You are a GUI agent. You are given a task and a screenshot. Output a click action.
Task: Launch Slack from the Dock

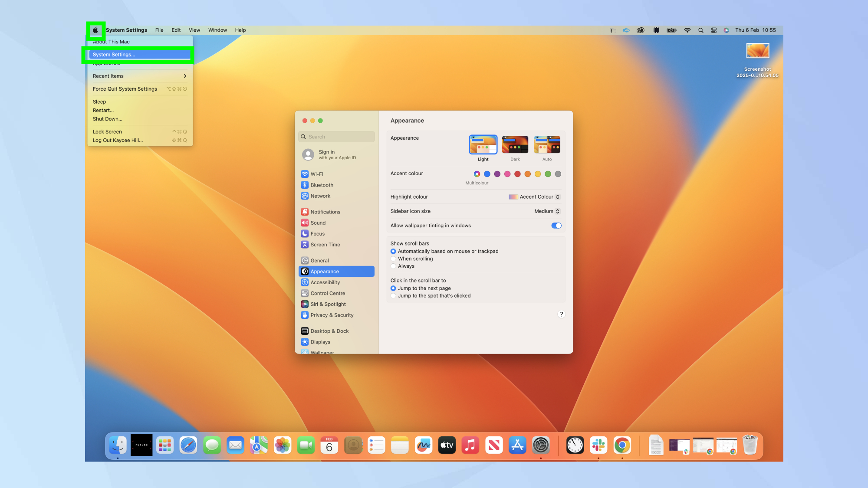click(599, 445)
